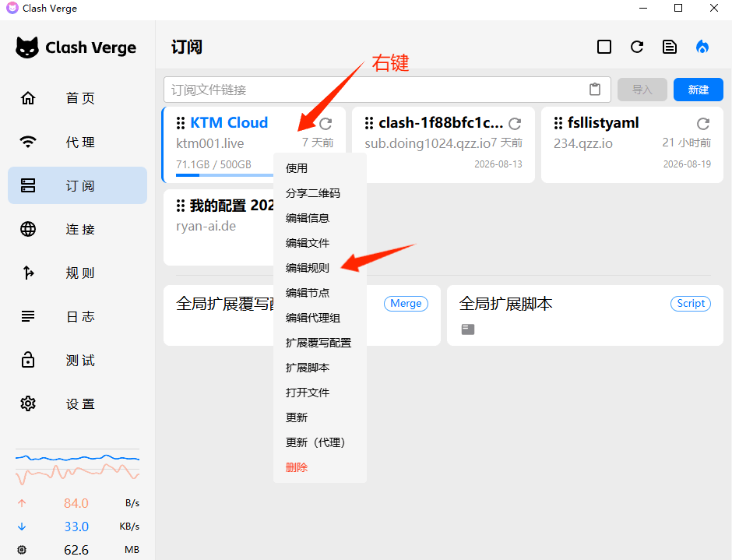Choose red 删除 from context menu

[x=320, y=467]
